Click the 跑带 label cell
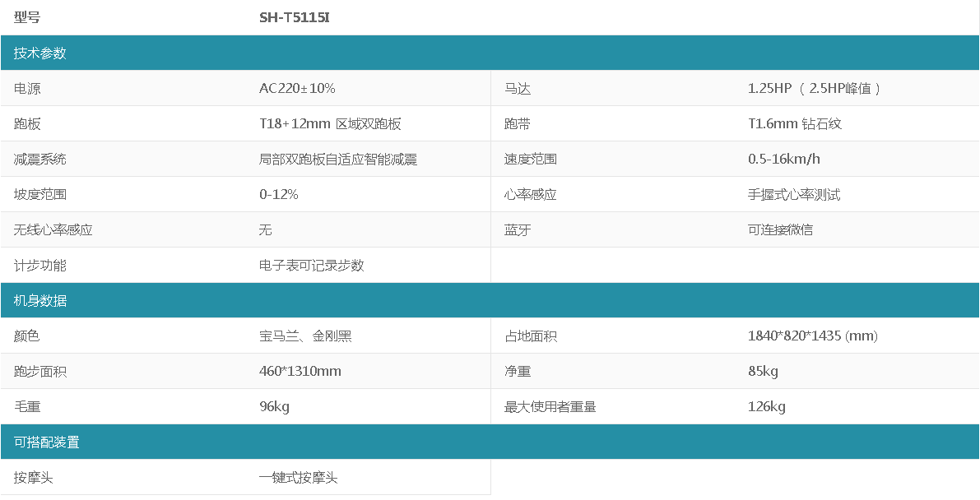980x500 pixels. click(x=518, y=123)
